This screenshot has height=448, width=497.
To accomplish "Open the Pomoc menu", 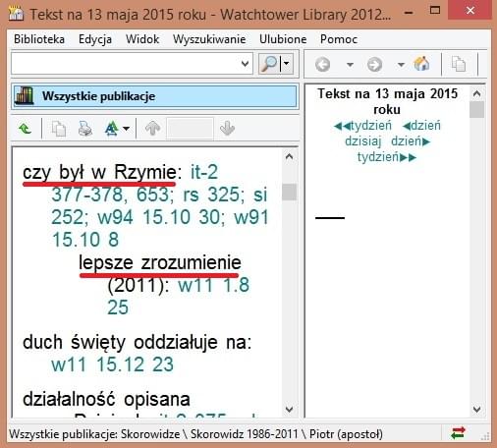I will point(339,39).
